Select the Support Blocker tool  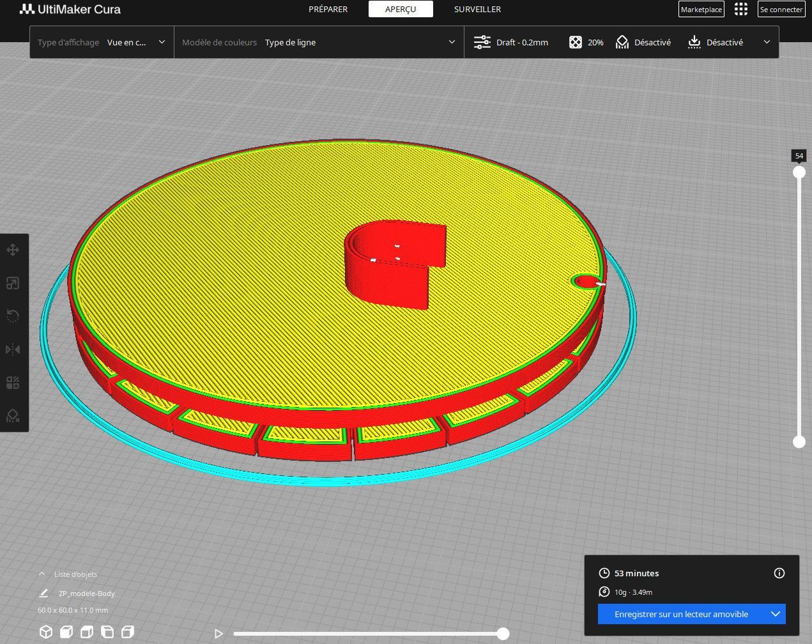click(13, 416)
